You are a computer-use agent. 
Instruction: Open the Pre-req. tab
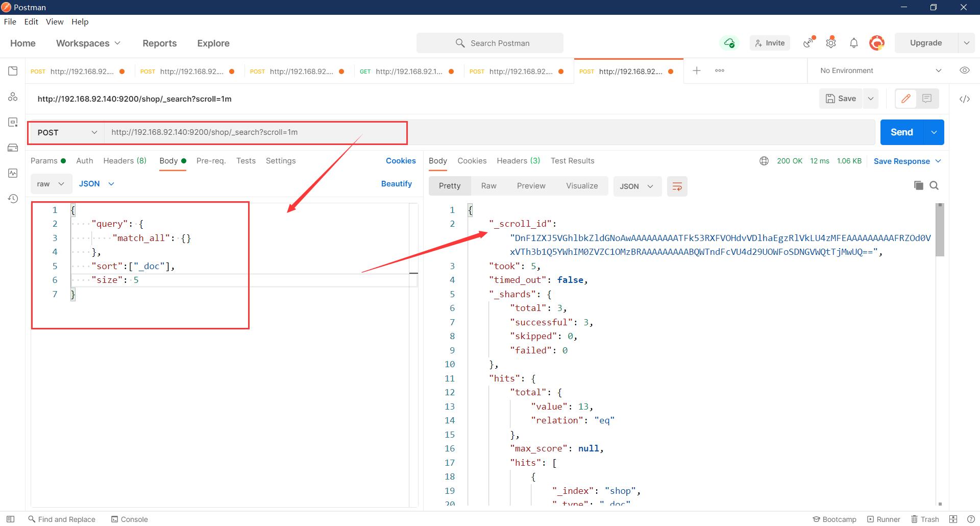pyautogui.click(x=211, y=161)
